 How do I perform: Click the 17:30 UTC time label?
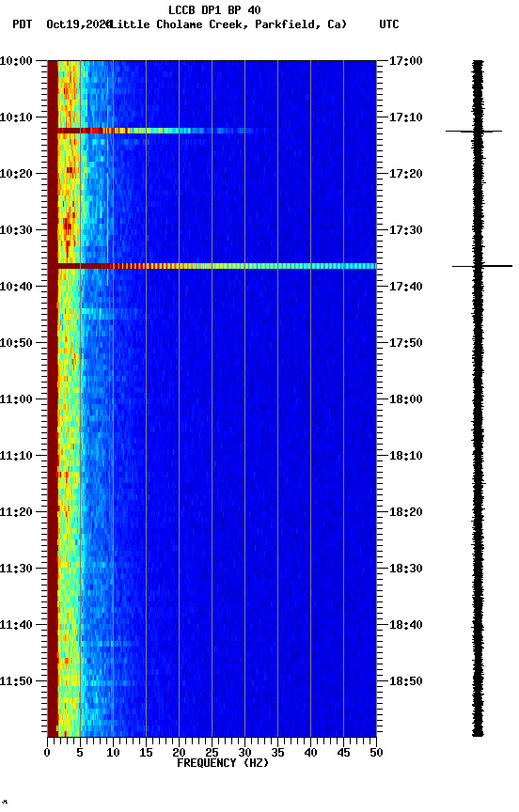[x=406, y=230]
